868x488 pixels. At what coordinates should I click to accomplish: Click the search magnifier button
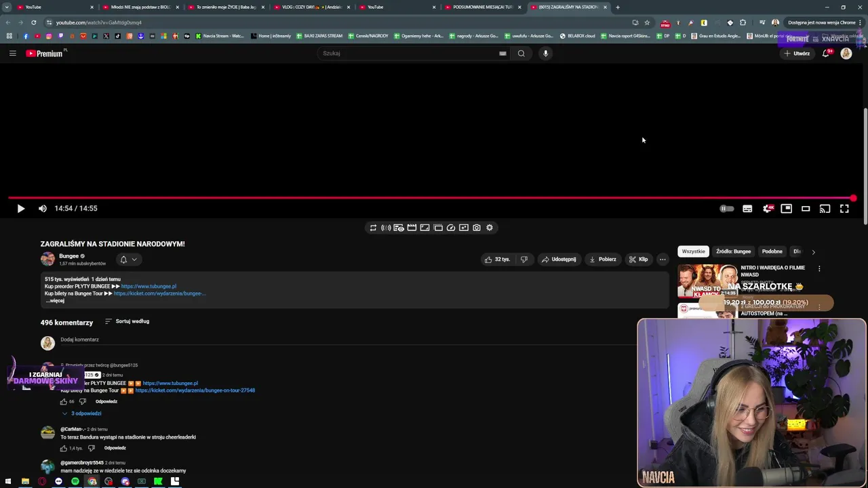point(521,54)
